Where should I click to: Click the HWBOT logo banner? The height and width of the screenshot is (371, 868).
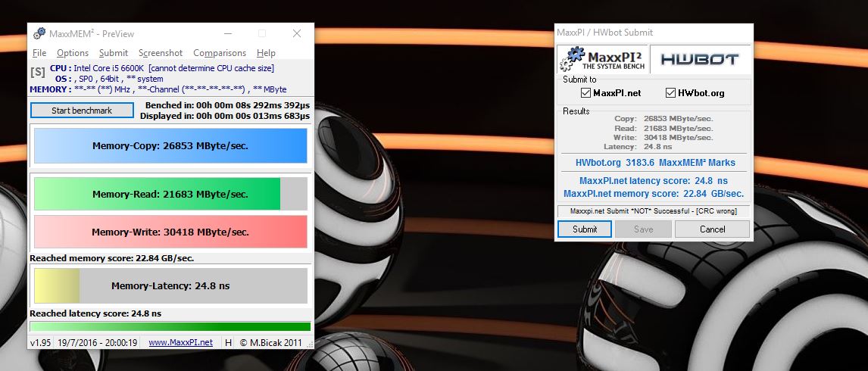[700, 59]
